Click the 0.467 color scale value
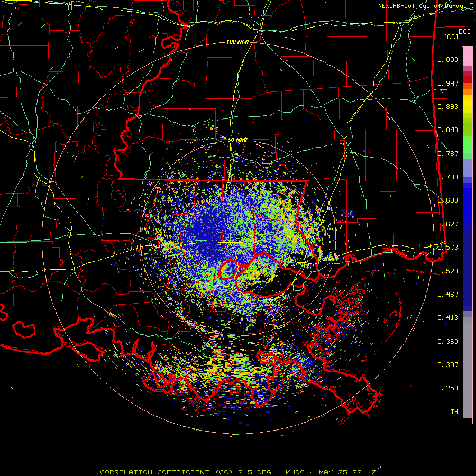The image size is (476, 476). (x=448, y=295)
